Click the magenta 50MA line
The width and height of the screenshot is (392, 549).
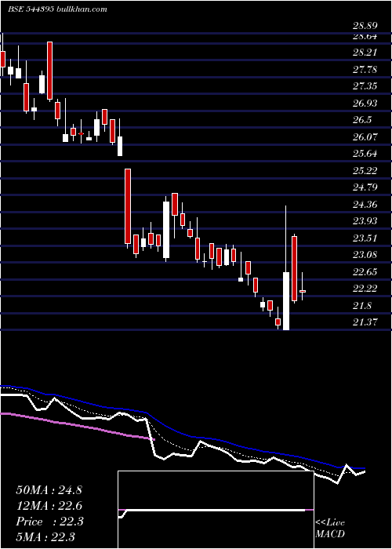click(77, 425)
